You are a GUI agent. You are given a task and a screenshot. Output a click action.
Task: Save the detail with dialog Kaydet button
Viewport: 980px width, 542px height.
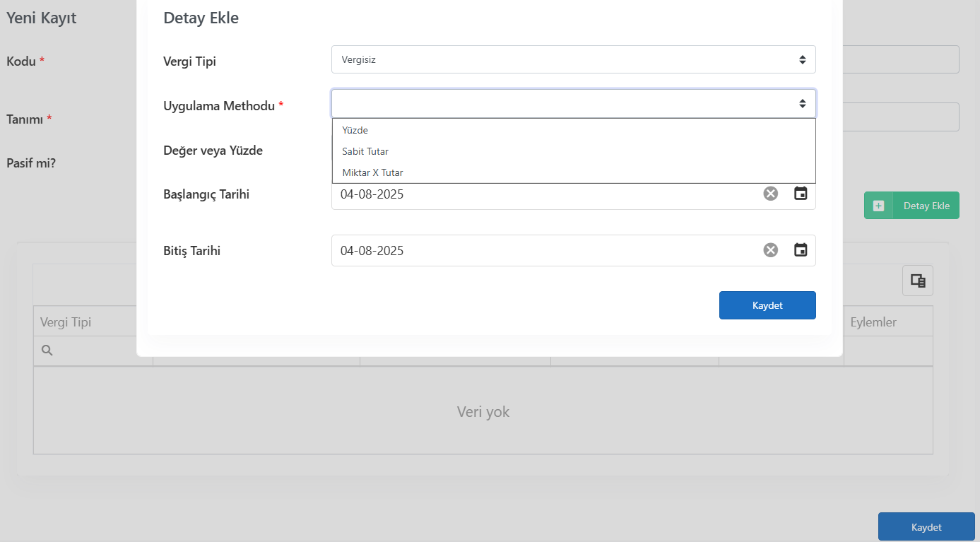pyautogui.click(x=767, y=305)
